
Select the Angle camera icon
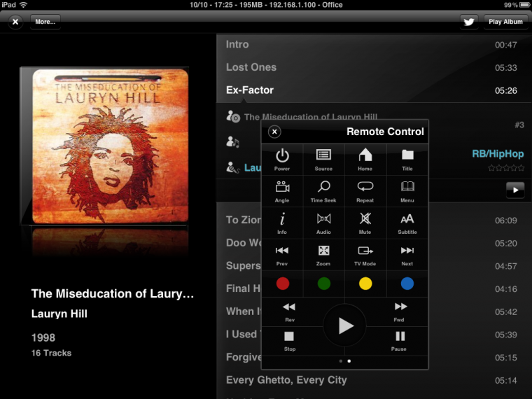coord(282,190)
